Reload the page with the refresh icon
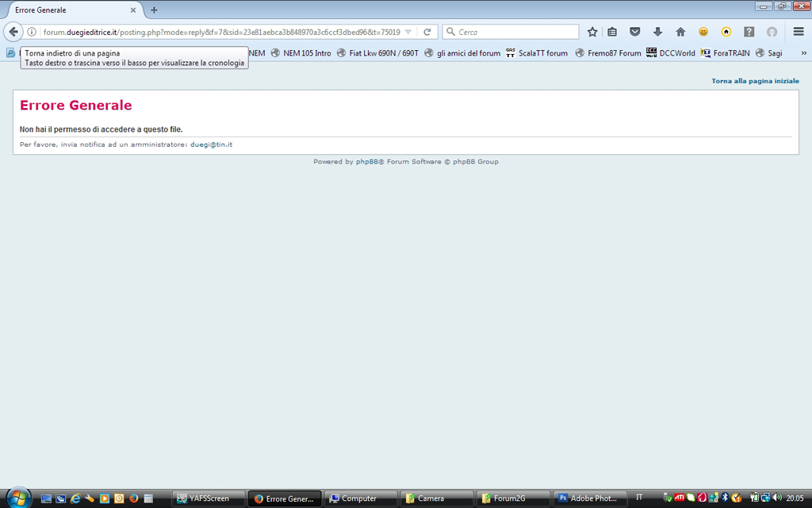Viewport: 812px width, 508px height. [427, 32]
